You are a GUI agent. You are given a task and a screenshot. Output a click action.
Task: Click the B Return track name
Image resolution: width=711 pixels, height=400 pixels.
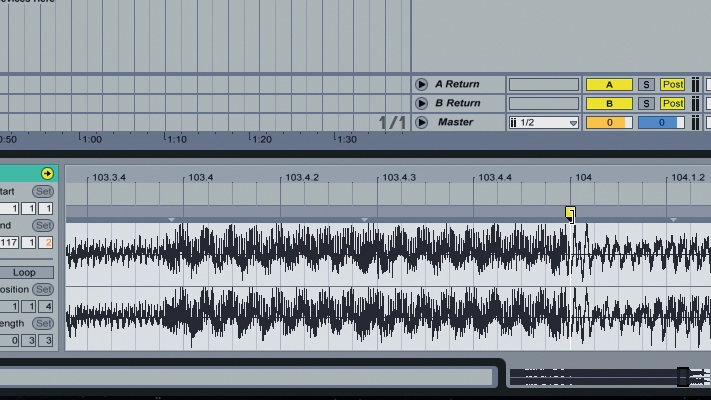[x=458, y=103]
